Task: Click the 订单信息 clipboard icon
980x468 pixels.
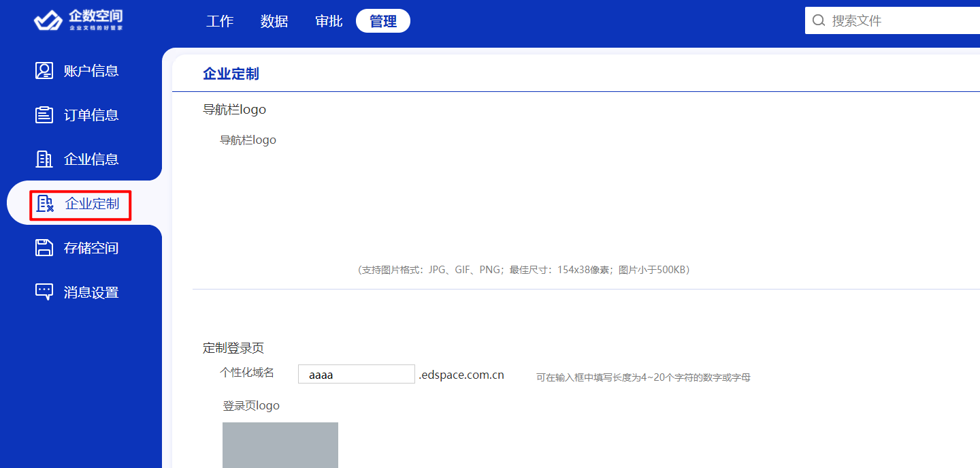Action: (44, 115)
